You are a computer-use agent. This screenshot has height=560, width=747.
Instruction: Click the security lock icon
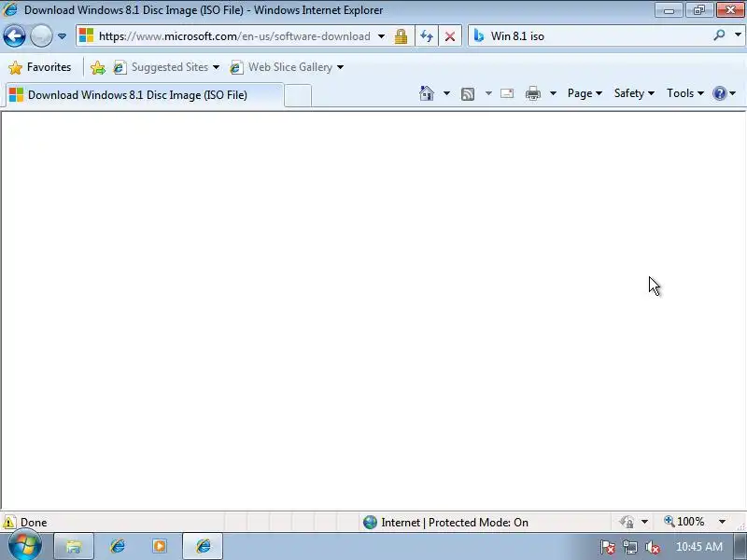pyautogui.click(x=401, y=36)
